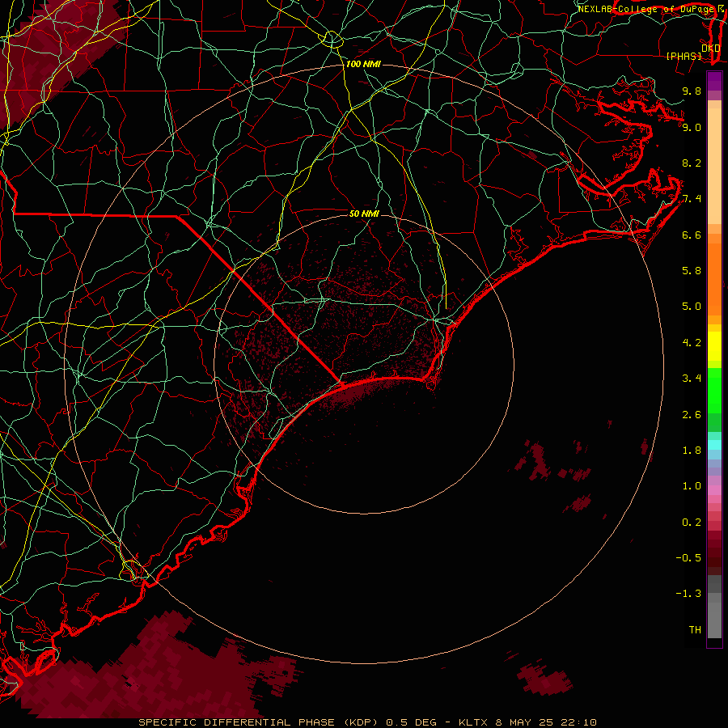Click the purple top segment of the color bar
This screenshot has width=728, height=728.
click(714, 81)
